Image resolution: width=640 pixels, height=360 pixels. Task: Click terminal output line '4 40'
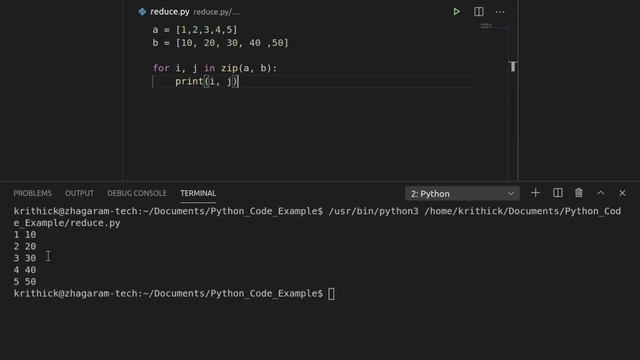pyautogui.click(x=25, y=270)
